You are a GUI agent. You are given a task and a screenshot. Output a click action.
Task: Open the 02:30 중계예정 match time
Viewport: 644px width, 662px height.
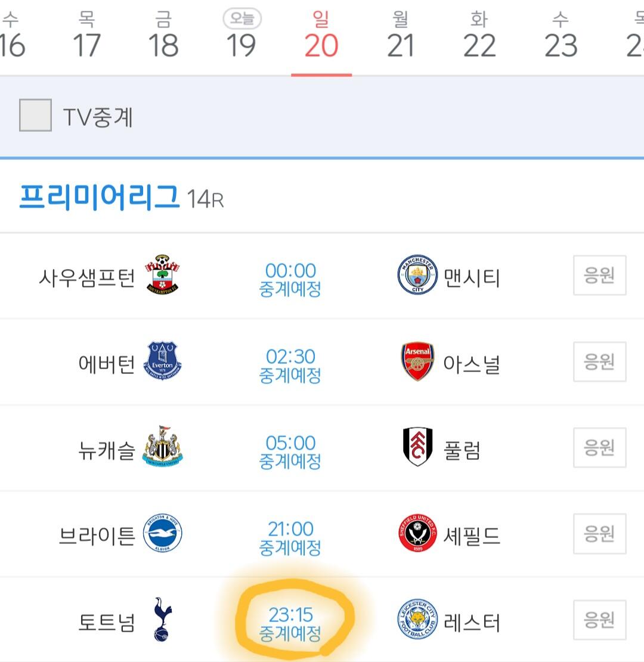coord(290,366)
